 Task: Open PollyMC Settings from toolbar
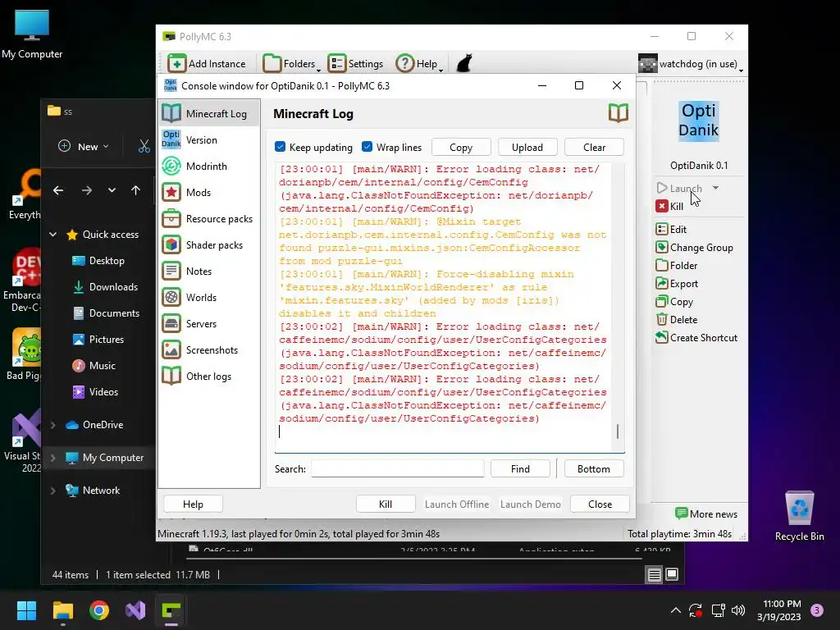point(356,63)
